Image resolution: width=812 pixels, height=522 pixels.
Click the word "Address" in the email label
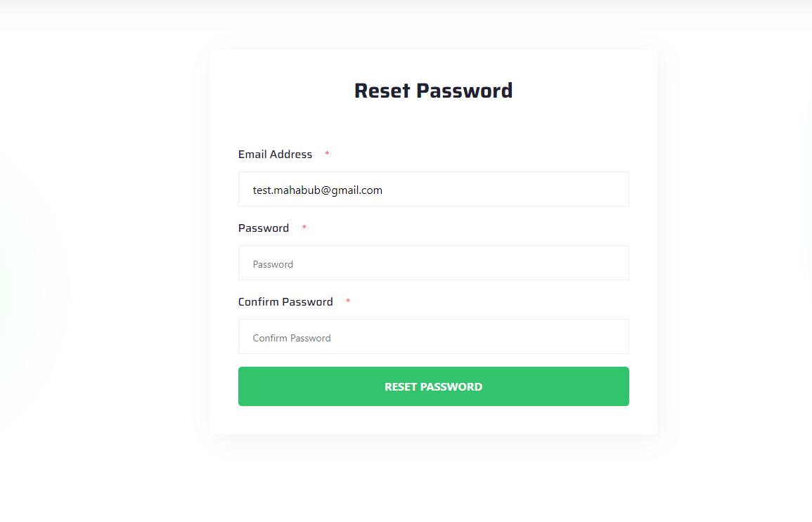291,154
